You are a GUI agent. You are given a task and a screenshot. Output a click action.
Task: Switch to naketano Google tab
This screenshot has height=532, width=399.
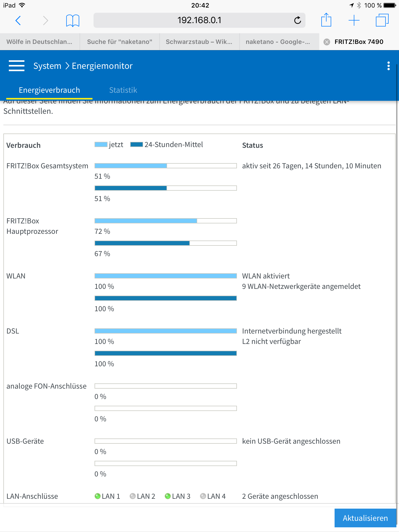click(x=279, y=42)
